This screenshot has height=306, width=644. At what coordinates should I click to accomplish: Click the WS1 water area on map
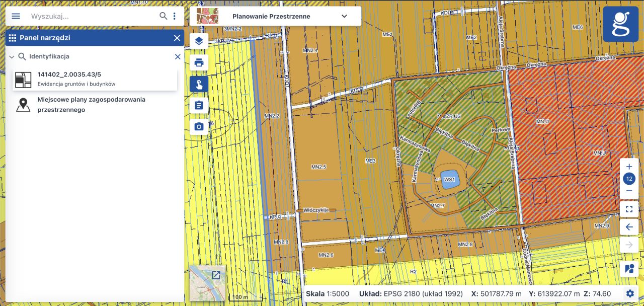coord(449,179)
